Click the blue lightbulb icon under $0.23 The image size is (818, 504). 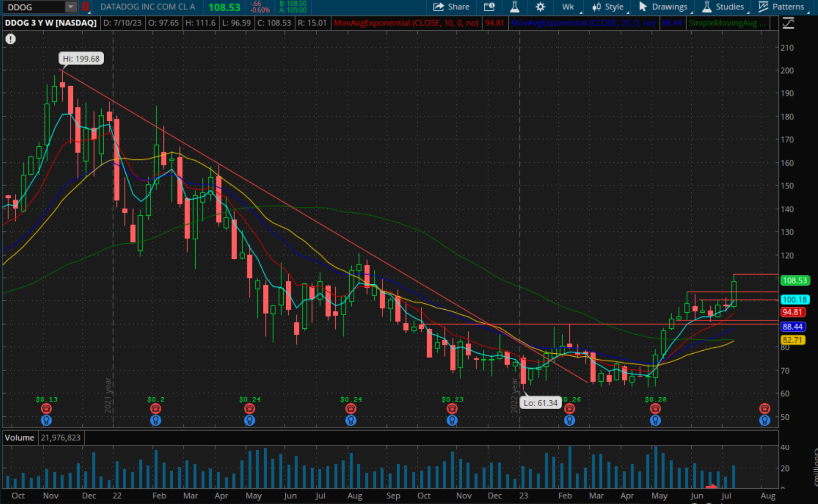452,420
